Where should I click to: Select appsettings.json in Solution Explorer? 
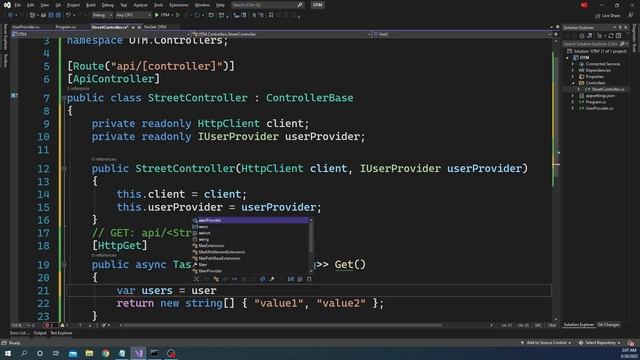(x=600, y=96)
